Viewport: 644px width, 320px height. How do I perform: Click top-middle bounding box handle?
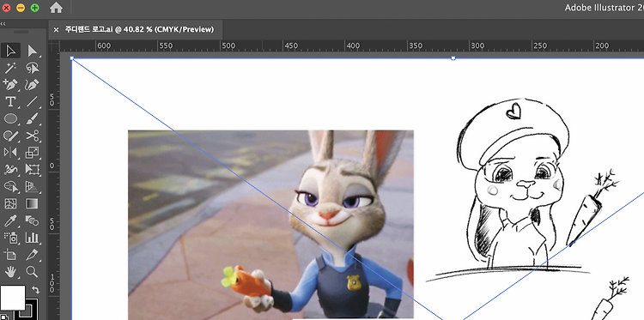pos(453,58)
